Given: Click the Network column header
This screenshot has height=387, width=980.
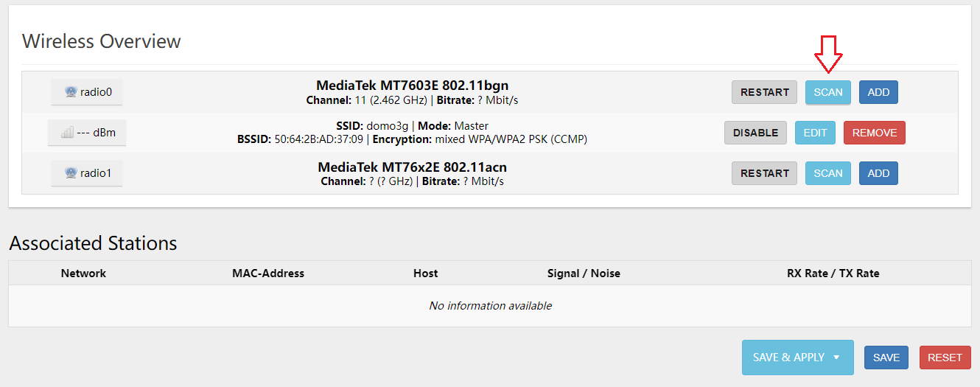Looking at the screenshot, I should (x=83, y=273).
